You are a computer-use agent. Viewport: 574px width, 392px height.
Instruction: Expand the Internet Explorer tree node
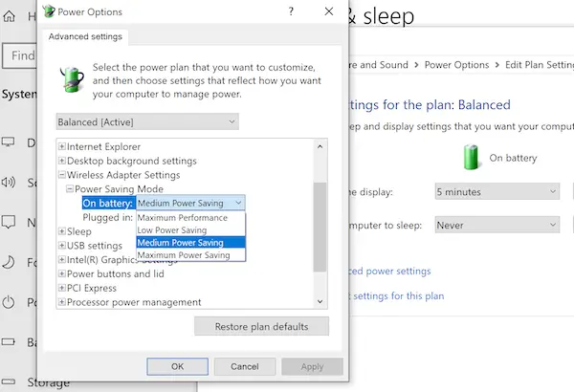click(62, 147)
